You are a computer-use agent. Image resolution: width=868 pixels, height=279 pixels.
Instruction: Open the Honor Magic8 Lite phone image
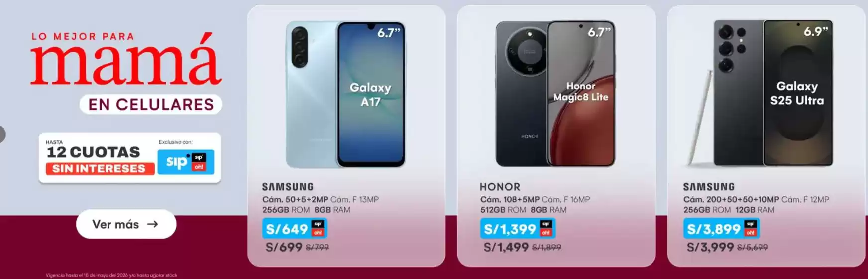pyautogui.click(x=555, y=94)
